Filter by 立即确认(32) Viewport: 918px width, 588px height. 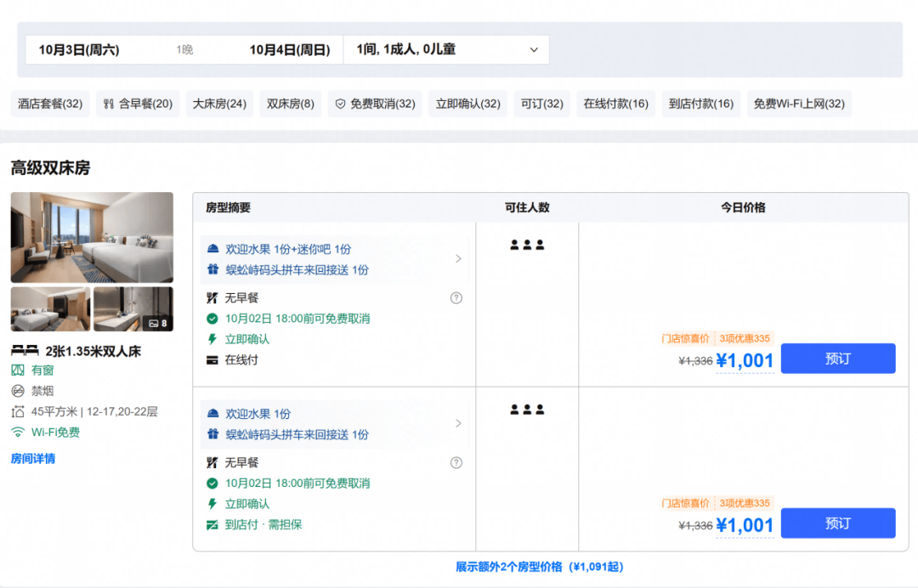pyautogui.click(x=467, y=104)
